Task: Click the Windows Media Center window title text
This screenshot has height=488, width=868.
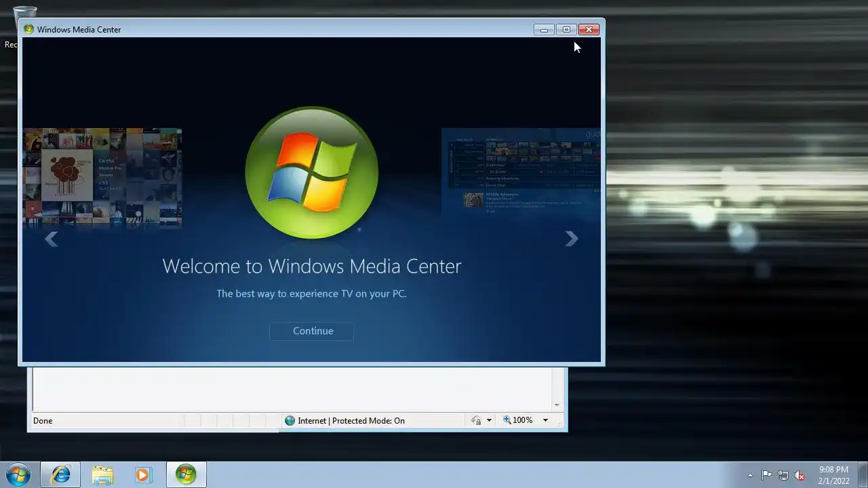Action: coord(79,29)
